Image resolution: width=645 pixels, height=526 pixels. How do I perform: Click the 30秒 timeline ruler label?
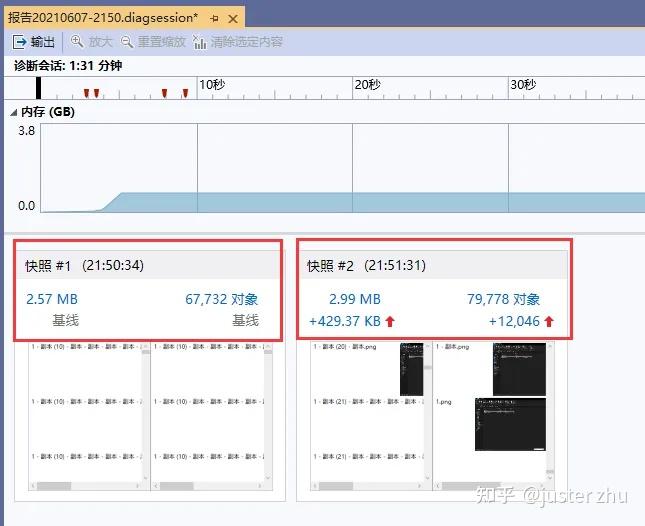[523, 85]
